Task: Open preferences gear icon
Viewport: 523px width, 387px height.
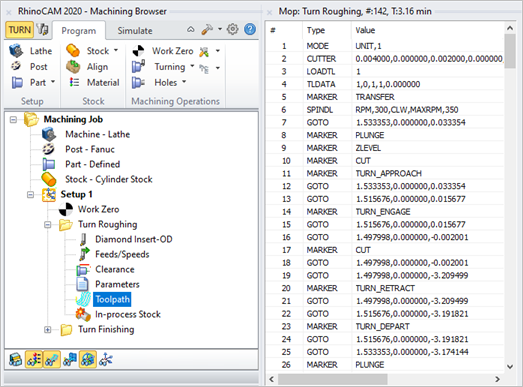Action: 232,29
